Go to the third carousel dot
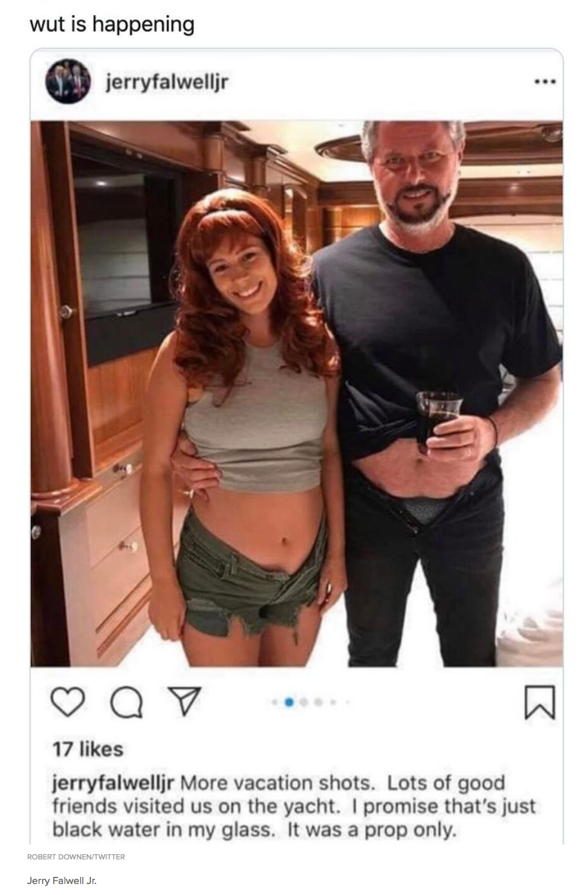 [304, 702]
